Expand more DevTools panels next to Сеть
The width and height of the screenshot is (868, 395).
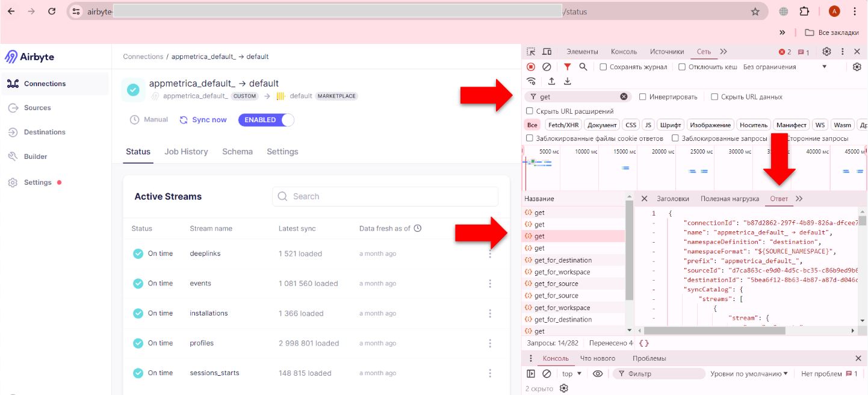click(724, 52)
